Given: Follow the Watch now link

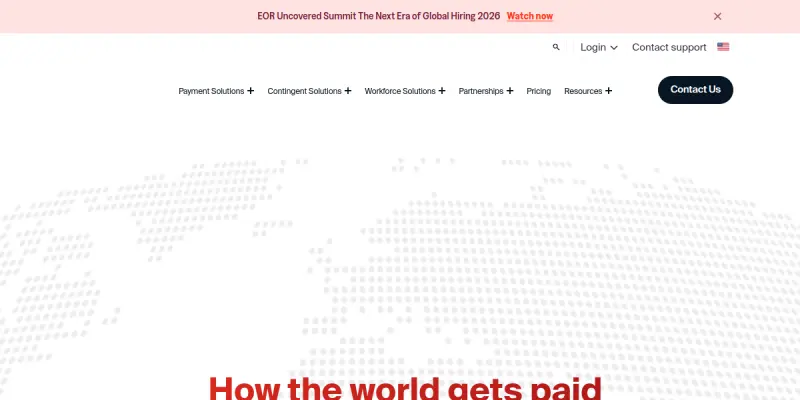Looking at the screenshot, I should [530, 16].
